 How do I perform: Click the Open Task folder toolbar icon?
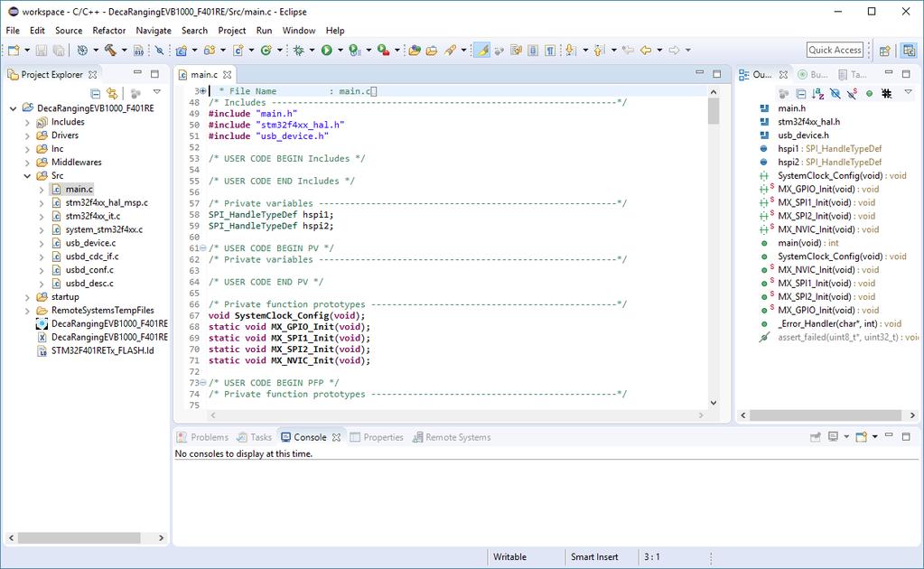point(432,50)
